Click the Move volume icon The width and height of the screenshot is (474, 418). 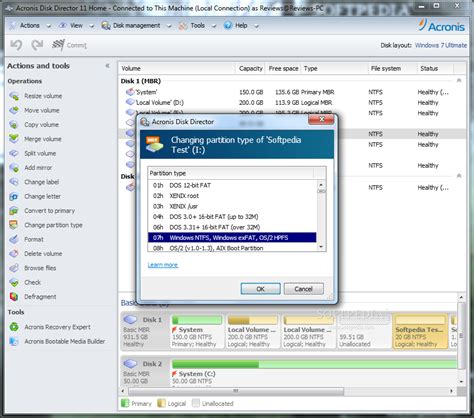[14, 110]
